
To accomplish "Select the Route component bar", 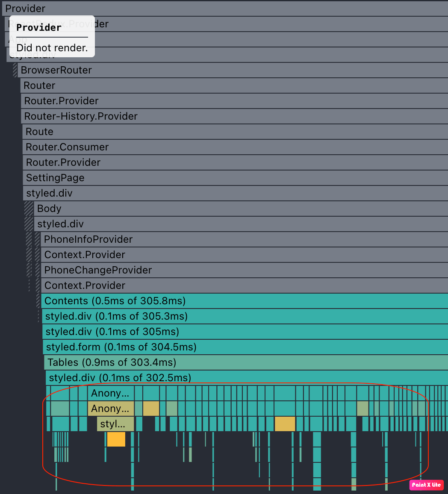I will coord(235,132).
